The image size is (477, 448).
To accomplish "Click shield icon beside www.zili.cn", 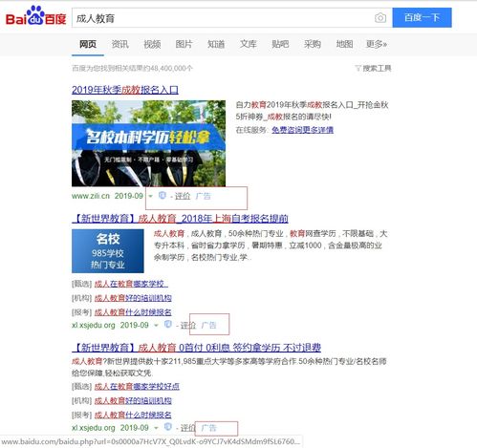I will point(162,195).
